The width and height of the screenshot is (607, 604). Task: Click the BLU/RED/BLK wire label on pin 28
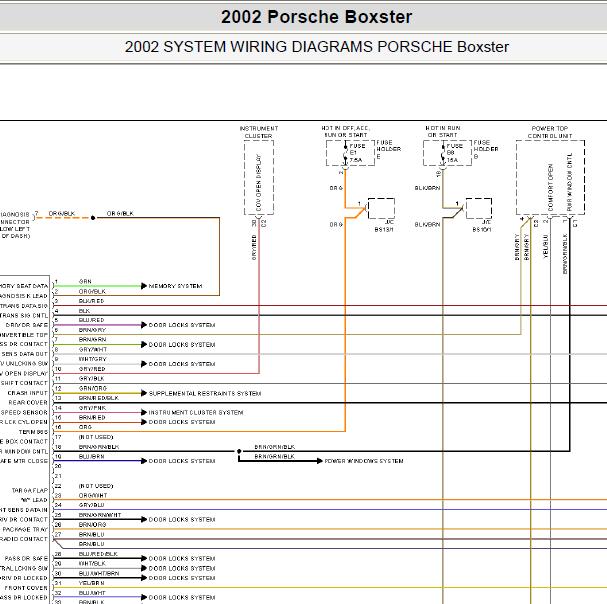tap(98, 554)
